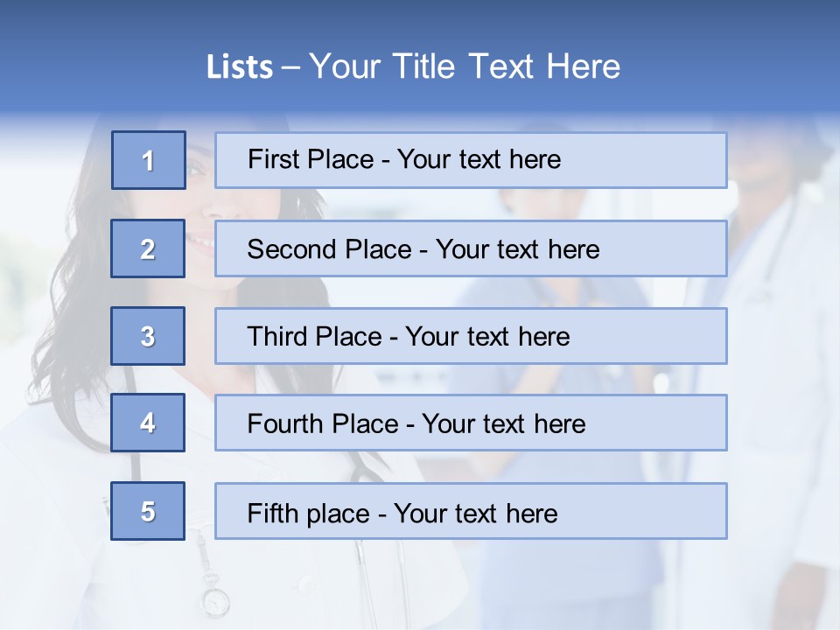Click the 'Third Place - Your text here' bar
Image resolution: width=840 pixels, height=630 pixels.
click(471, 336)
